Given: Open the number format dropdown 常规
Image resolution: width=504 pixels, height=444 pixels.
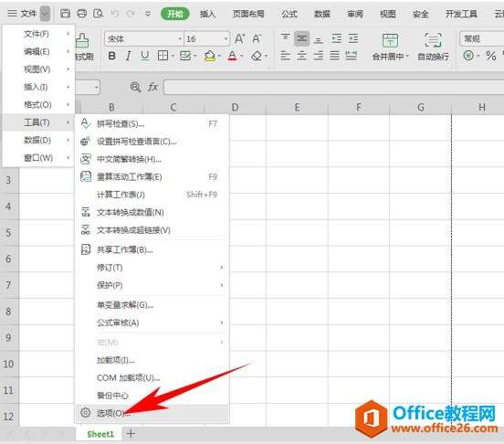Looking at the screenshot, I should coord(482,39).
